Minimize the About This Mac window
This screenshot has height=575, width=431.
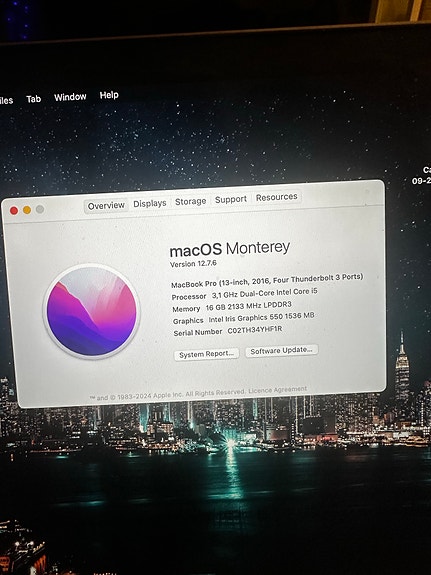[27, 210]
